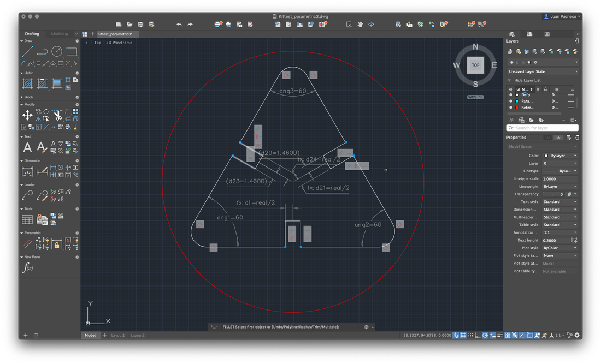Collapse the Draw panel section
The width and height of the screenshot is (601, 364).
coord(21,41)
